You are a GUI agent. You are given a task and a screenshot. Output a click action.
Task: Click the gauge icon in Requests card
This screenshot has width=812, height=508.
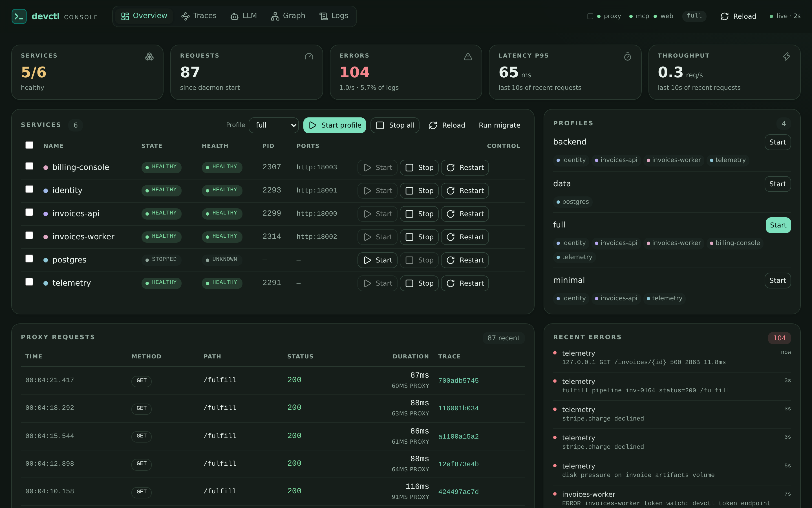coord(309,57)
